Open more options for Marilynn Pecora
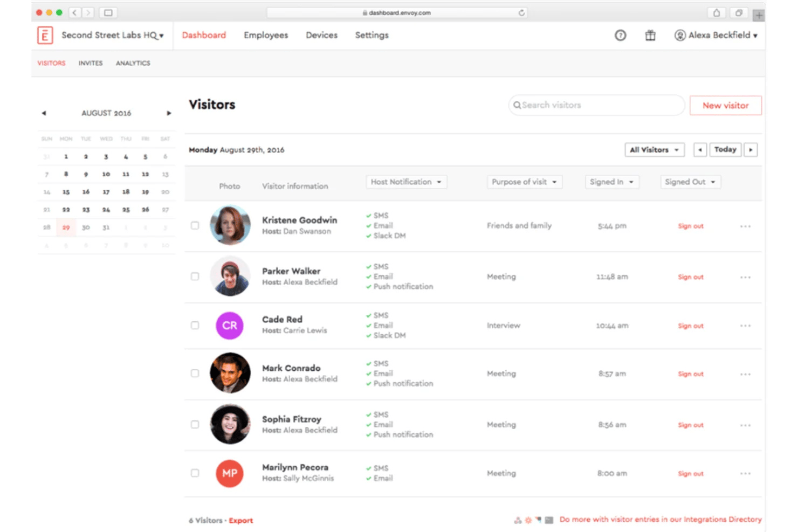798x532 pixels. pyautogui.click(x=745, y=474)
